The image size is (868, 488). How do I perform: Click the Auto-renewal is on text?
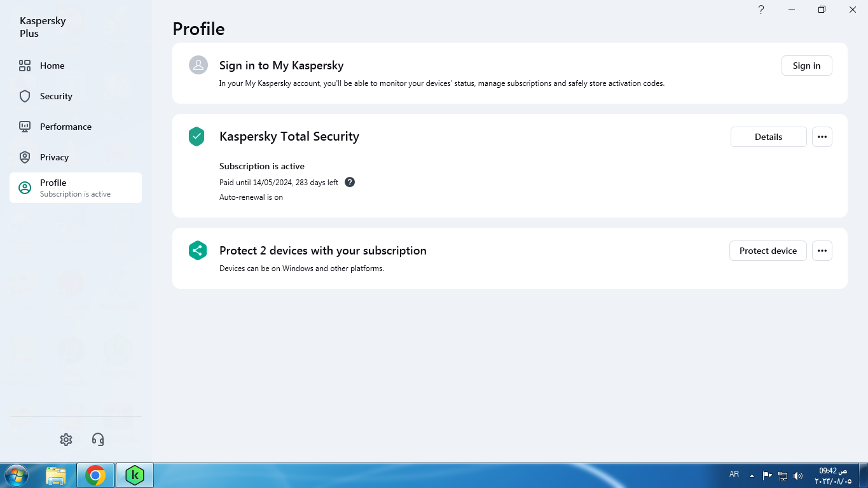251,197
